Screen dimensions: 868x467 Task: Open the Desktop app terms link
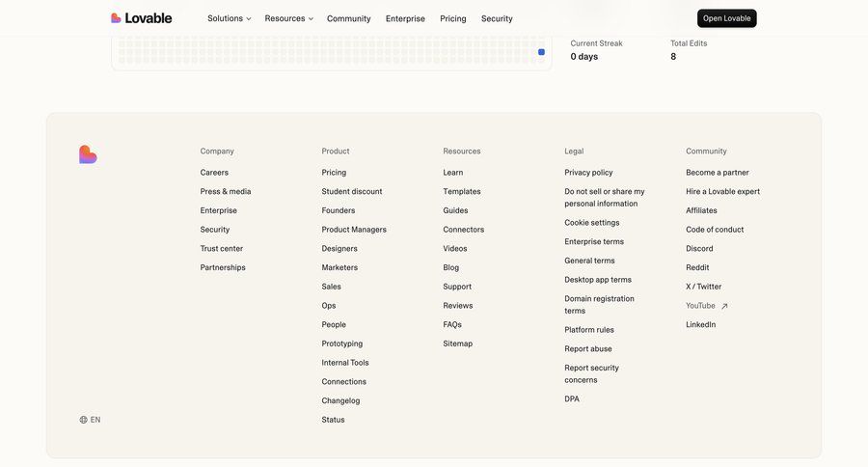[x=598, y=280]
